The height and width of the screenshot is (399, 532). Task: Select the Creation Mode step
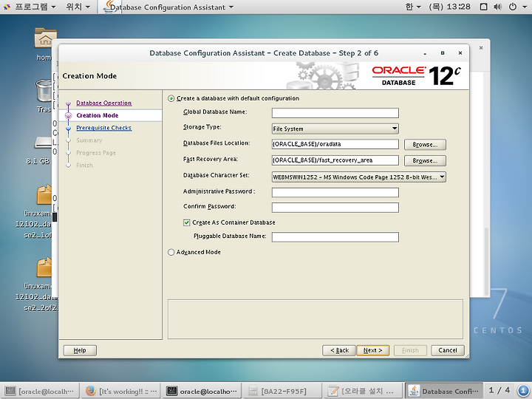98,115
